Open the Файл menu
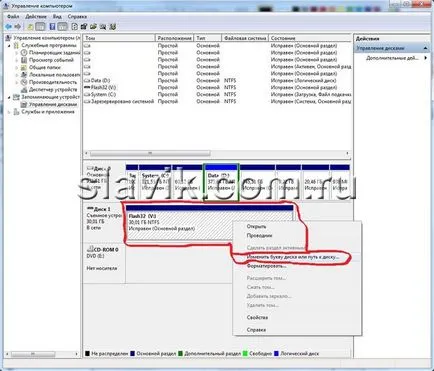434x371 pixels. [x=13, y=16]
